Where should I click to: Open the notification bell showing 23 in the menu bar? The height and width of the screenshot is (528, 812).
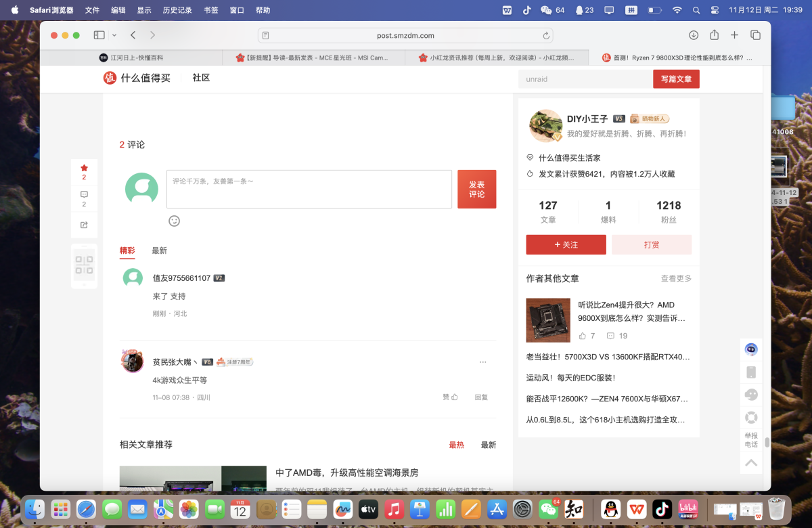(584, 10)
